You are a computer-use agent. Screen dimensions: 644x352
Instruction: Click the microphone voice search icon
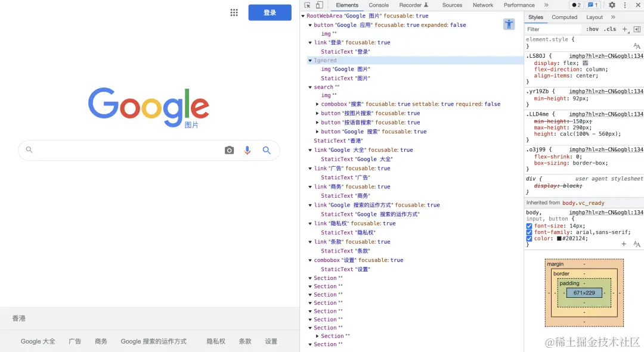click(x=247, y=150)
